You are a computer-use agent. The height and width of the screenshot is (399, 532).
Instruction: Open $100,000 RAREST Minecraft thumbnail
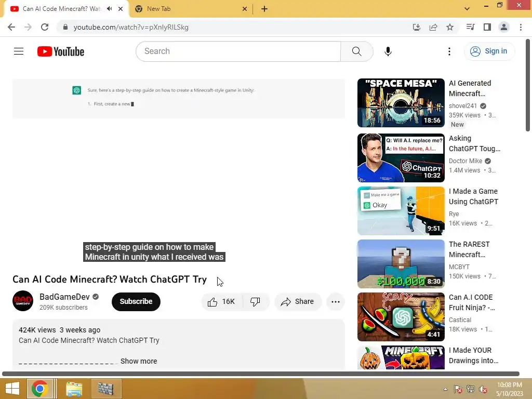(x=401, y=263)
